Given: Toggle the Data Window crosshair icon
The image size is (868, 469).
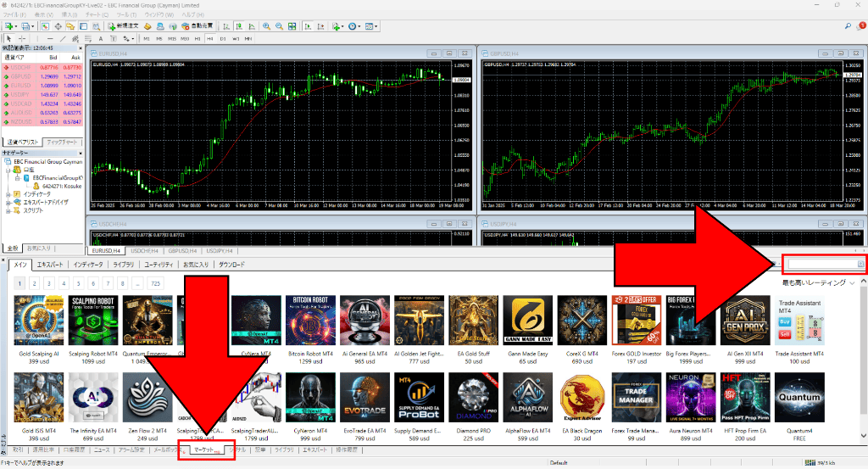Looking at the screenshot, I should [x=58, y=26].
